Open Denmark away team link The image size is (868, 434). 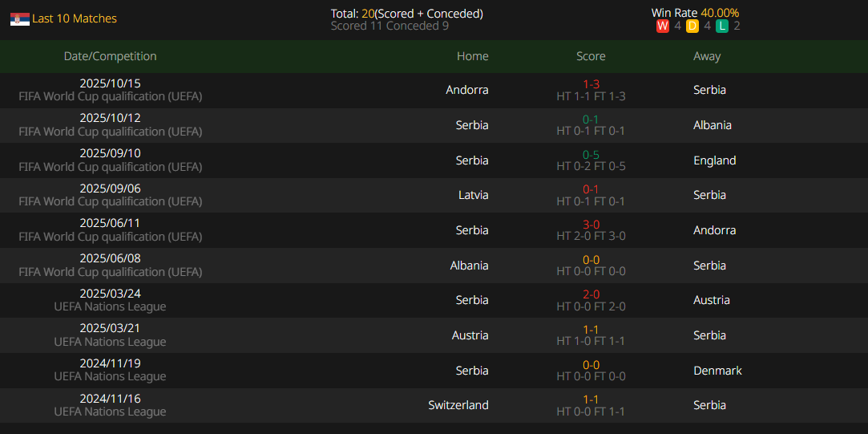pos(717,371)
